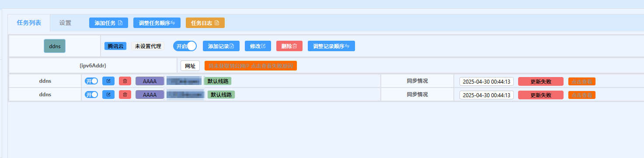The height and width of the screenshot is (158, 644).
Task: Click the edit icon in second ddns row
Action: tap(108, 94)
